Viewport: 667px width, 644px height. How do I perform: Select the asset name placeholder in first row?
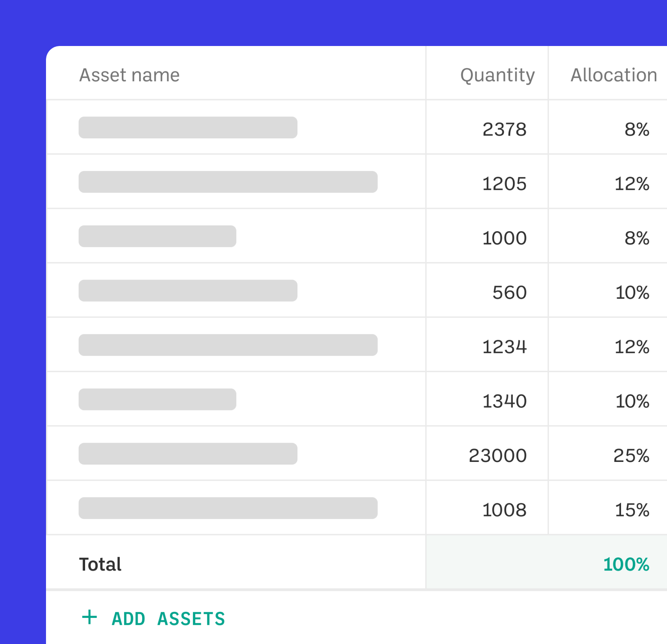click(188, 128)
